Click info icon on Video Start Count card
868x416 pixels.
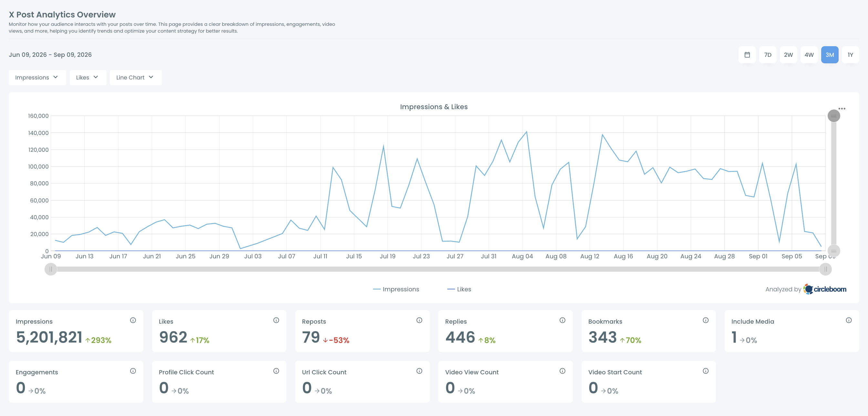(706, 371)
